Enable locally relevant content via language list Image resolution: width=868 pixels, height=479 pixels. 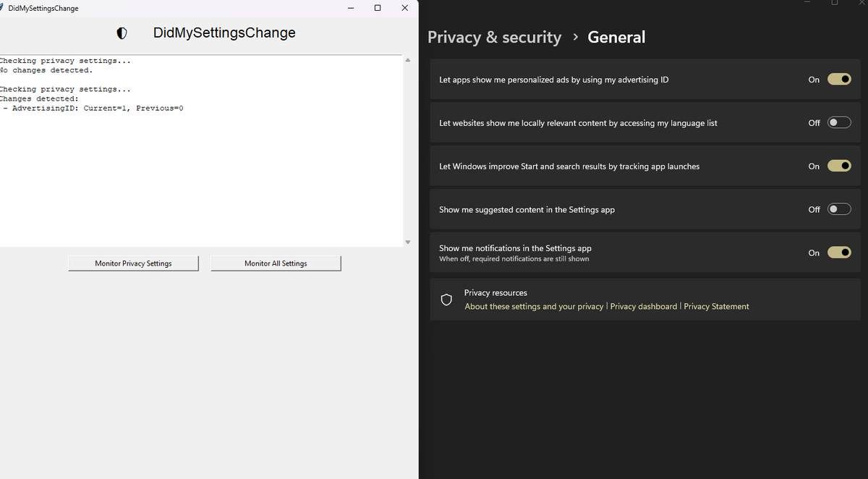coord(838,122)
